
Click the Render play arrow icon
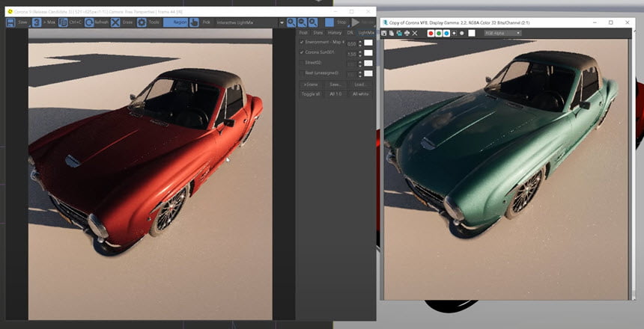click(356, 22)
